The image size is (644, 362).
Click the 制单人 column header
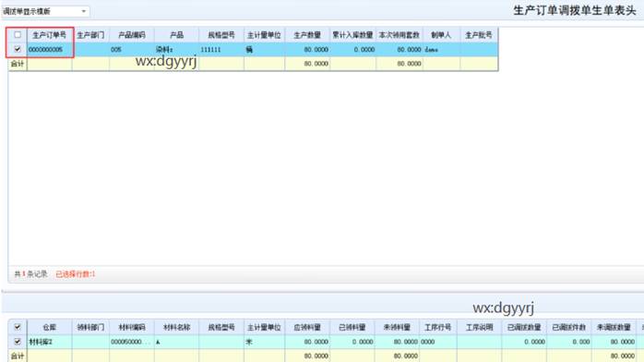tap(441, 35)
